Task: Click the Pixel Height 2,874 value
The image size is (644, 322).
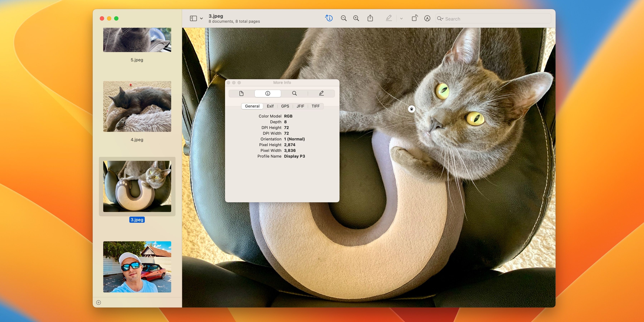Action: click(x=290, y=145)
